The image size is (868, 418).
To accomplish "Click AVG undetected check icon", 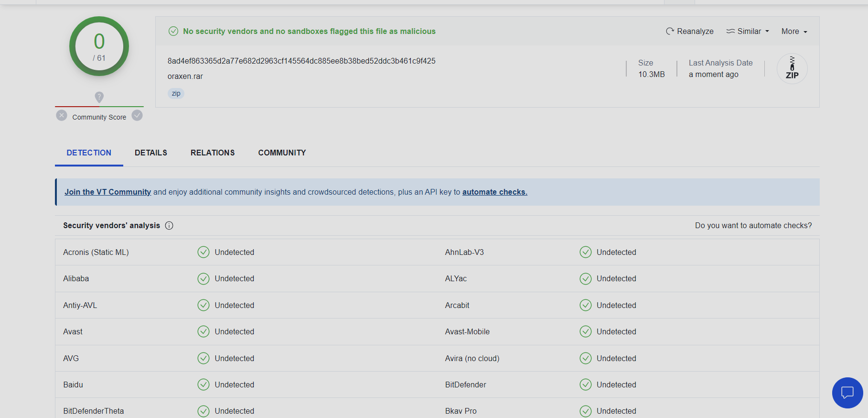I will click(x=204, y=358).
